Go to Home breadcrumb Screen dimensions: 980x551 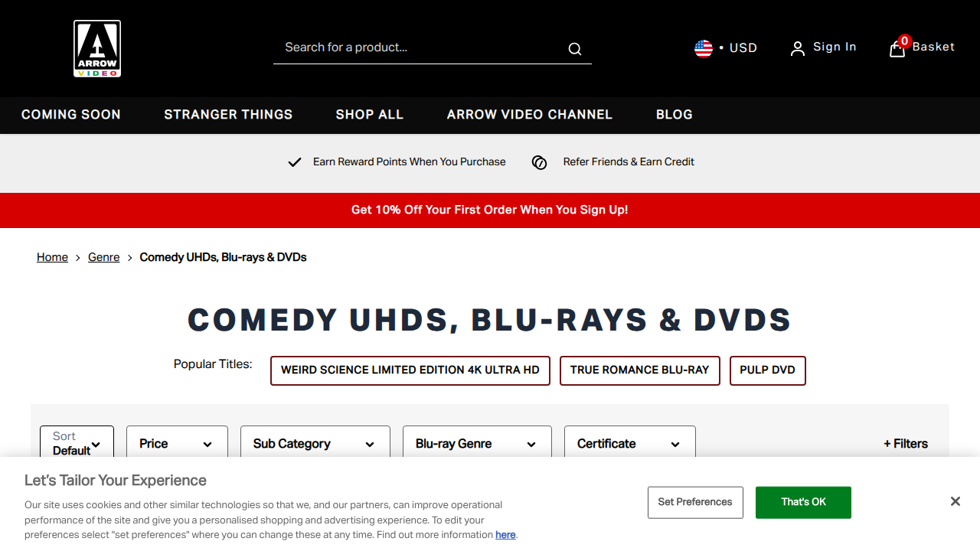(52, 257)
